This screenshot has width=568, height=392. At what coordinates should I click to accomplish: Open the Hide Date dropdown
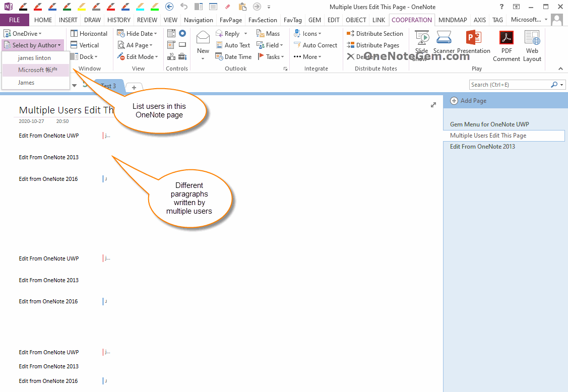click(x=137, y=34)
